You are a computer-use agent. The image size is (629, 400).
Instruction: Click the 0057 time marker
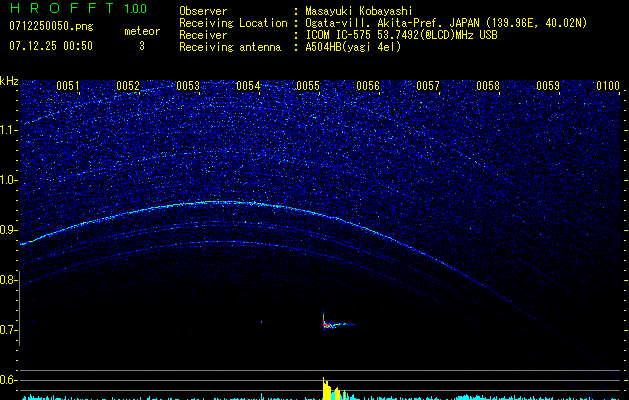[x=428, y=86]
